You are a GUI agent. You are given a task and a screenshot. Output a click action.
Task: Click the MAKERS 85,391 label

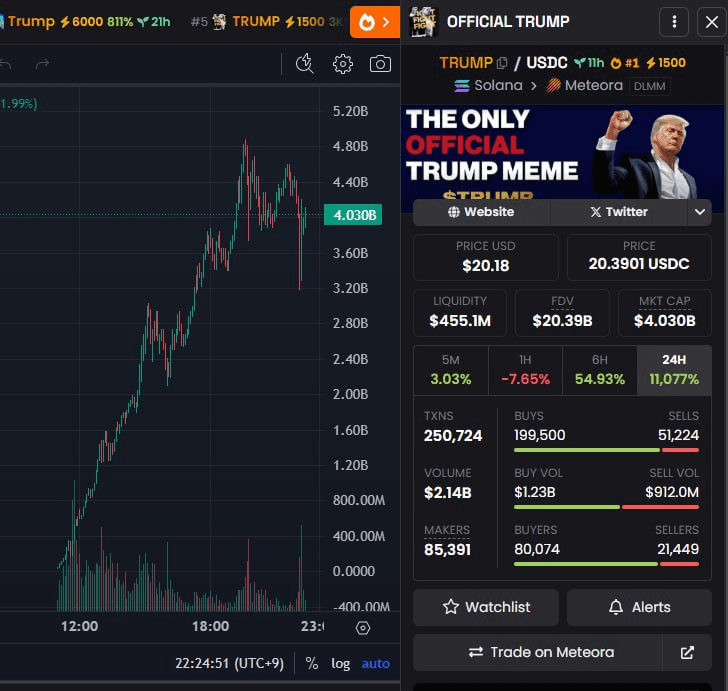tap(447, 530)
